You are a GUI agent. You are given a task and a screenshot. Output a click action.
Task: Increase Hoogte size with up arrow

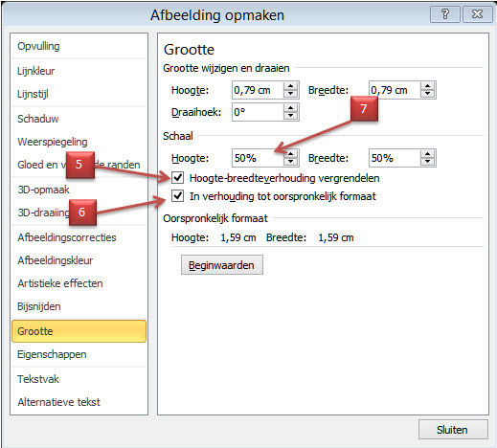click(290, 86)
